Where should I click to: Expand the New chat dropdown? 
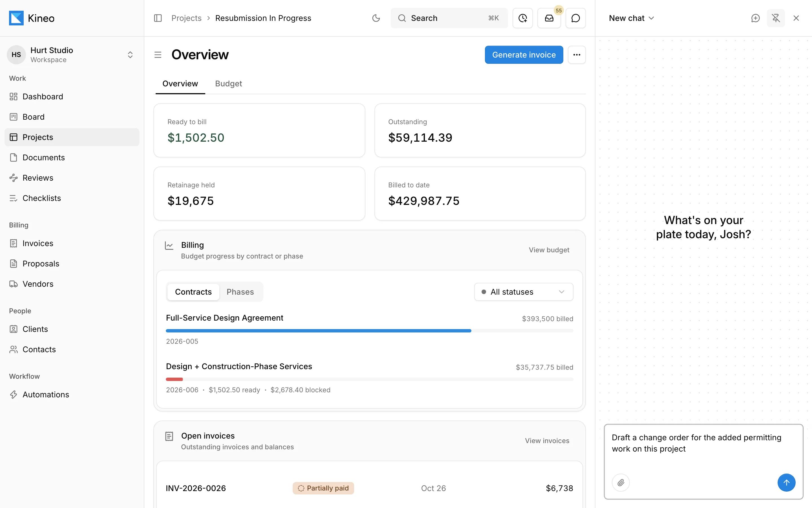(632, 18)
